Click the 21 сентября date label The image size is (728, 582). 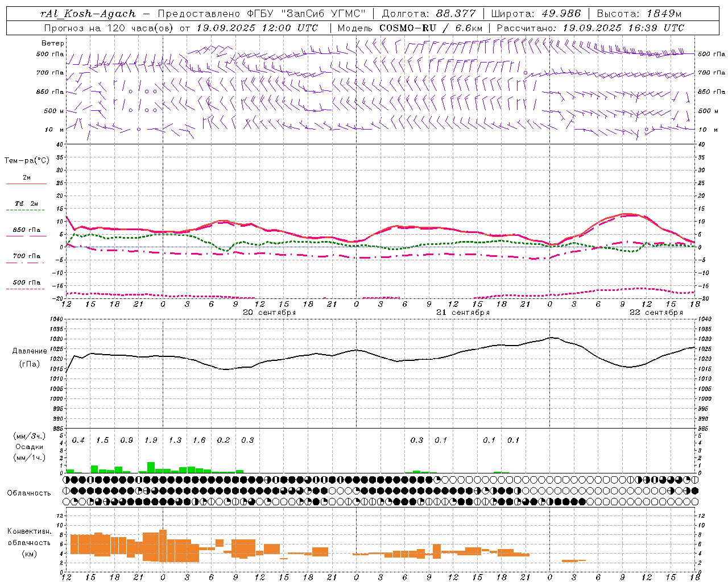pos(463,313)
